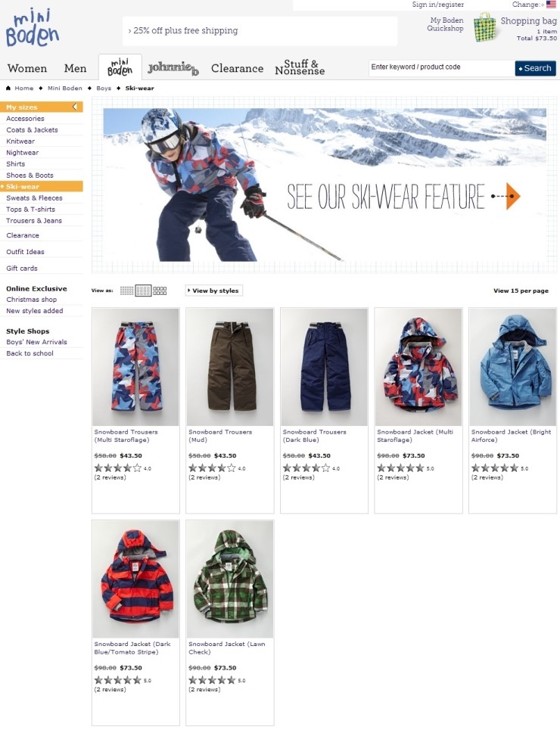Select the smallest grid view icon
Image resolution: width=560 pixels, height=730 pixels.
coord(126,290)
